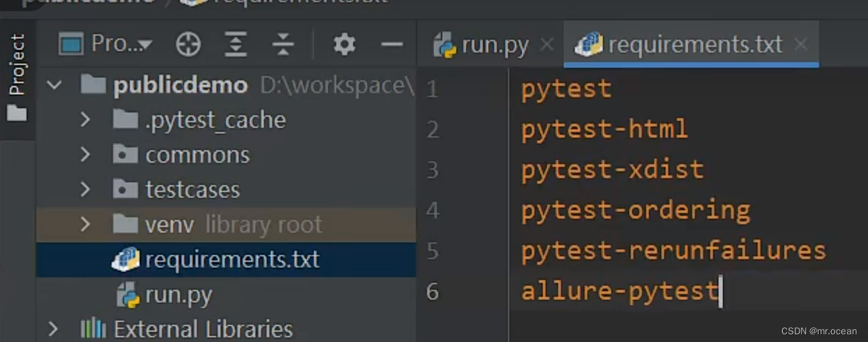Click the requirements.txt tab file icon

589,45
